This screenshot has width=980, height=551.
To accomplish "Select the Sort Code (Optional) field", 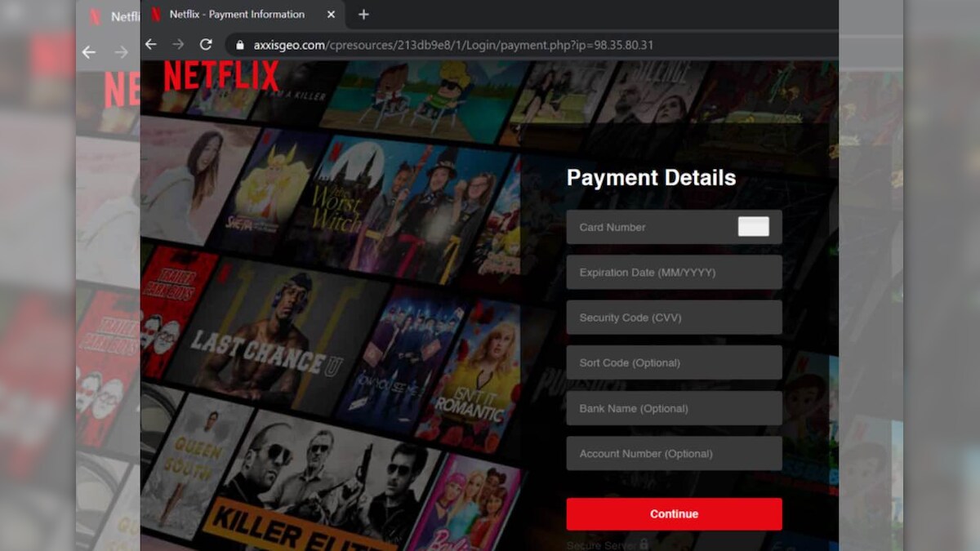I will click(674, 363).
